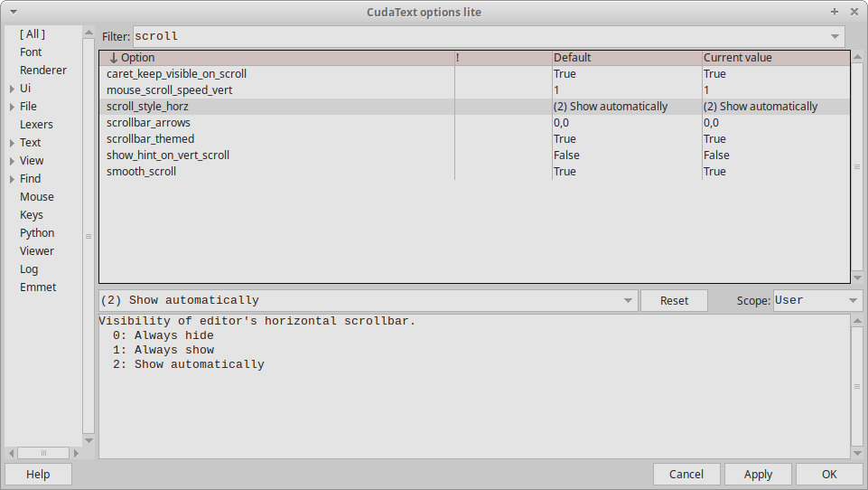Expand the View category tree node

[x=12, y=161]
